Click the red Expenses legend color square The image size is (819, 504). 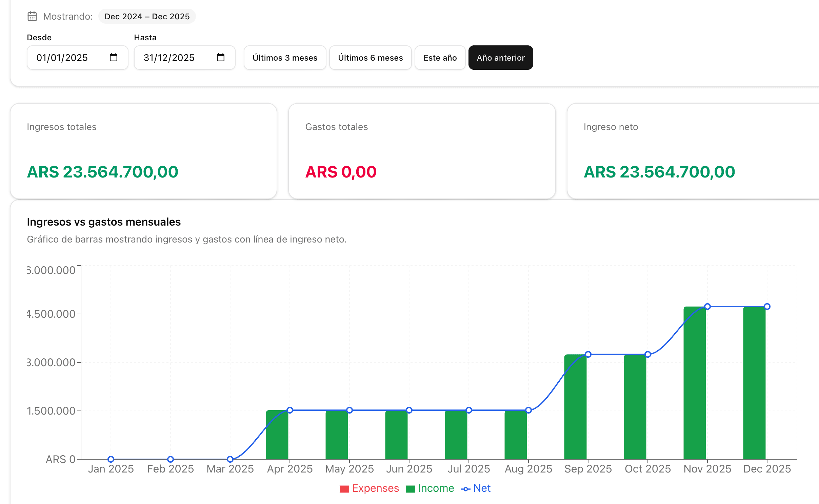point(344,489)
